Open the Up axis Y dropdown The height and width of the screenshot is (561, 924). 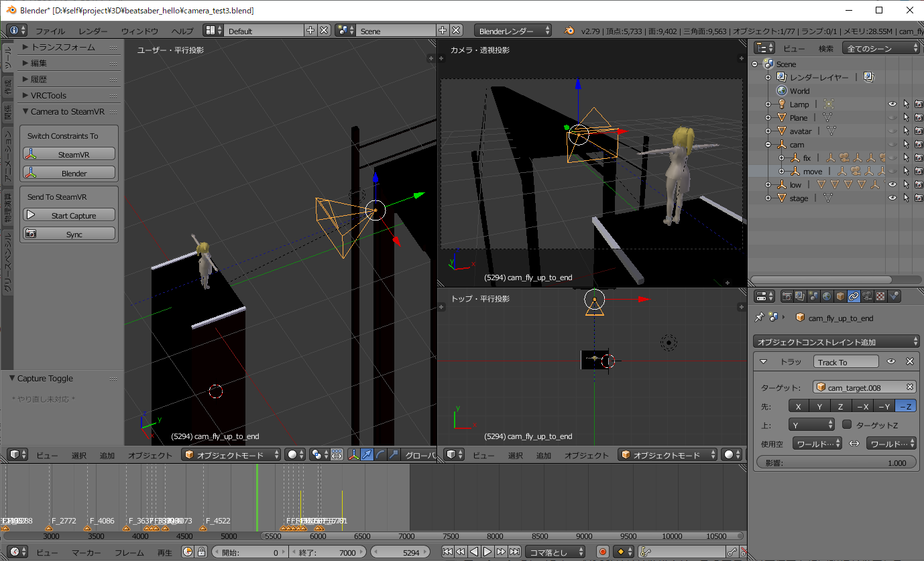(x=811, y=424)
